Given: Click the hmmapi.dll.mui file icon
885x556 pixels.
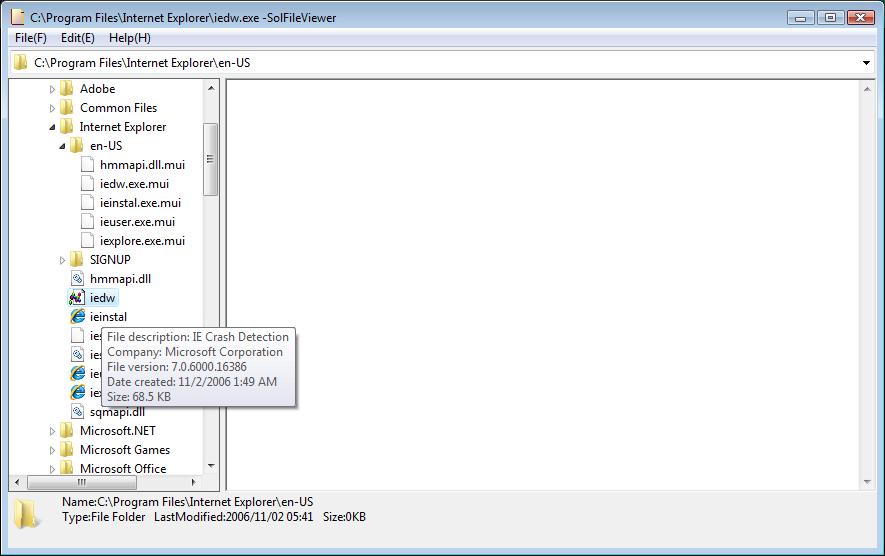Looking at the screenshot, I should (x=87, y=164).
